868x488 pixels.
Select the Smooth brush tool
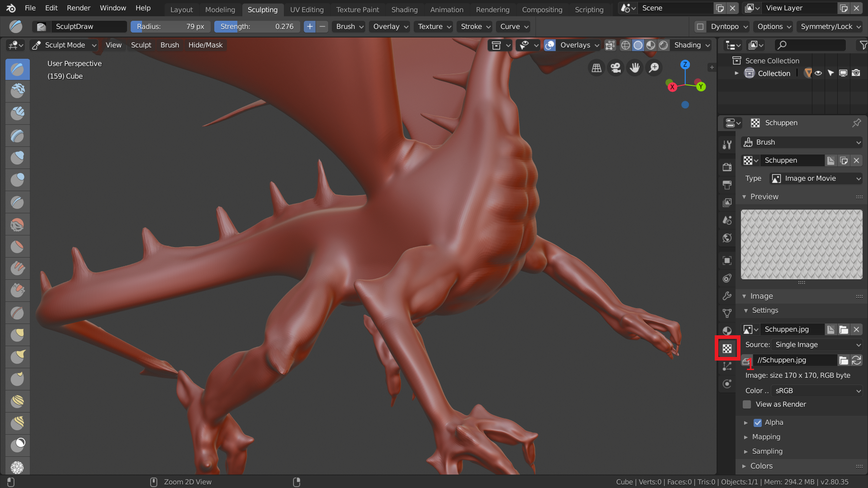click(x=18, y=224)
